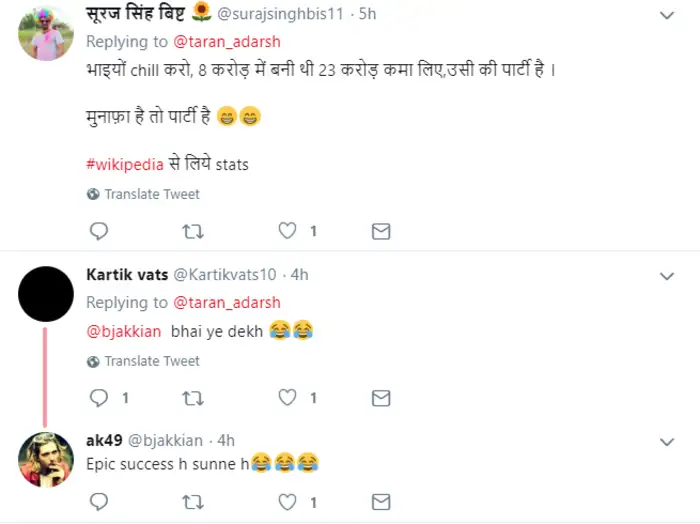This screenshot has width=700, height=524.
Task: Reply to Kartik vats' tweet
Action: (99, 398)
